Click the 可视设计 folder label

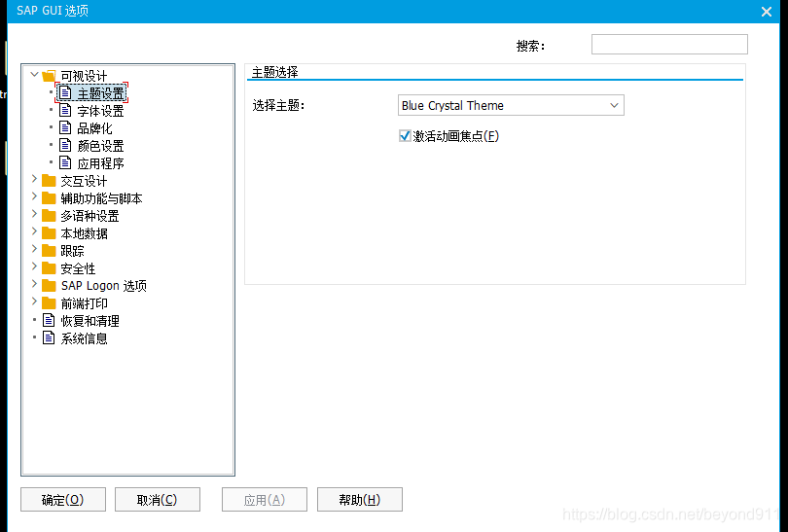coord(84,77)
